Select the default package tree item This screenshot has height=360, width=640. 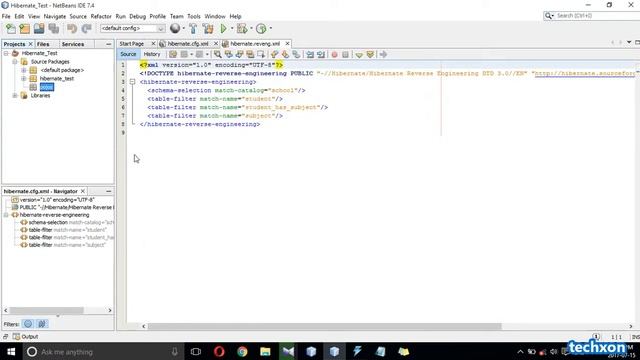[62, 70]
